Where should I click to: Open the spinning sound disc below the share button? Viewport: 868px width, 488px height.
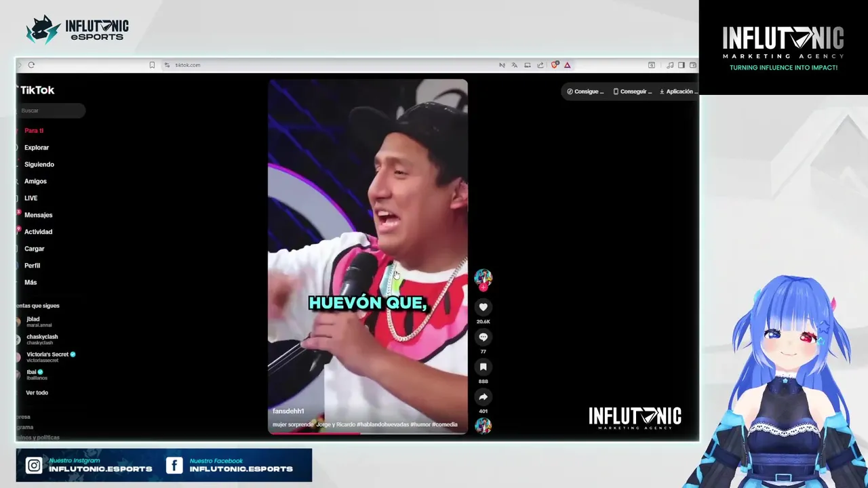click(483, 426)
